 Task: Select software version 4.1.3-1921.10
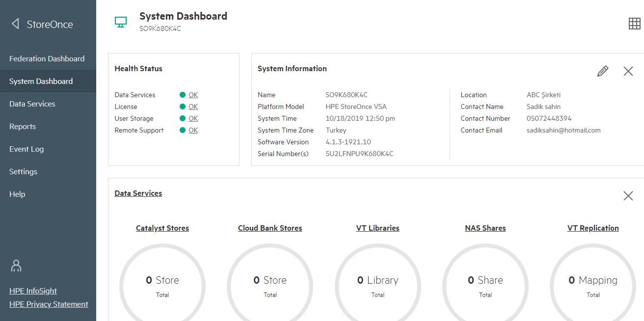pos(348,142)
